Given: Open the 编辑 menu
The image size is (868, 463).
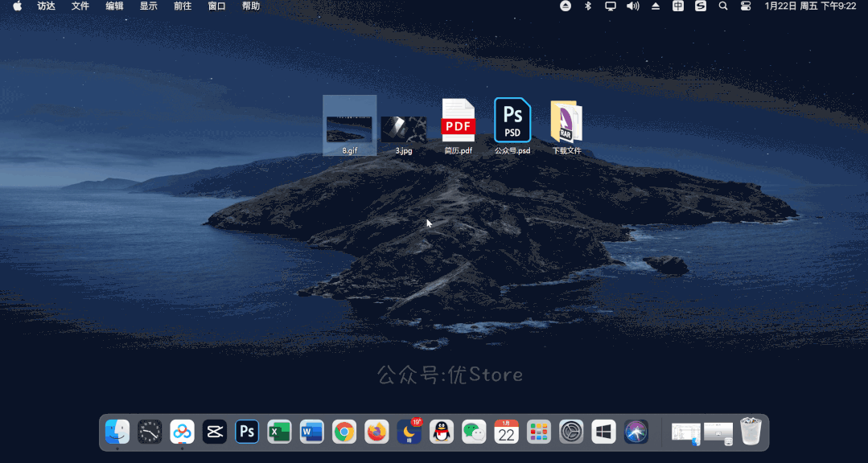Looking at the screenshot, I should [114, 6].
